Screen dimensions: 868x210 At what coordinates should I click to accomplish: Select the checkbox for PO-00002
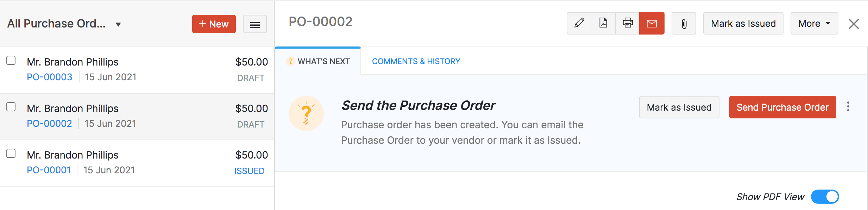pyautogui.click(x=11, y=107)
